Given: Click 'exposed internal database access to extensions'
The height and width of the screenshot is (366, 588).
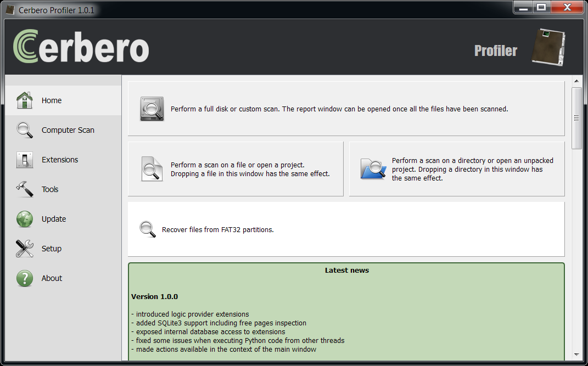Looking at the screenshot, I should point(208,332).
